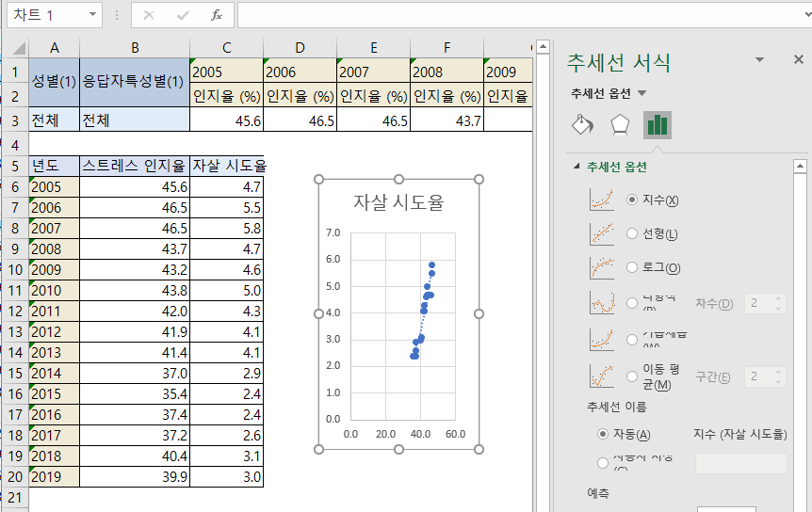Image resolution: width=812 pixels, height=512 pixels.
Task: Open the pane options arrow beside 추세선 서식
Action: click(x=759, y=59)
